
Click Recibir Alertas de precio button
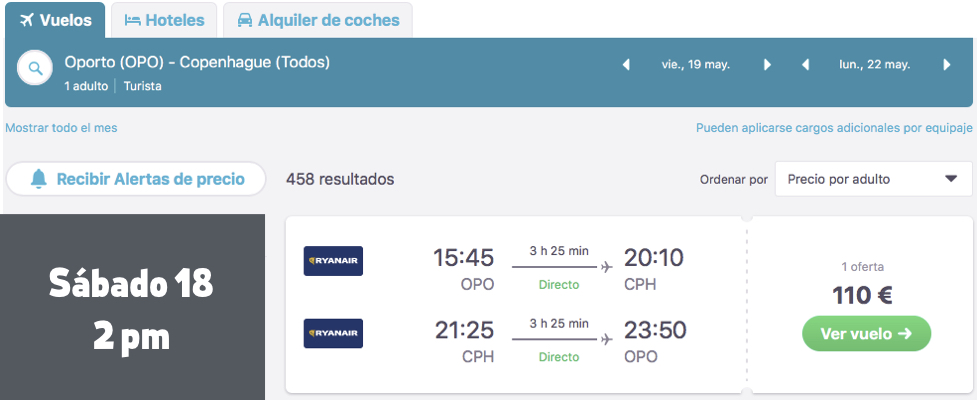tap(136, 179)
